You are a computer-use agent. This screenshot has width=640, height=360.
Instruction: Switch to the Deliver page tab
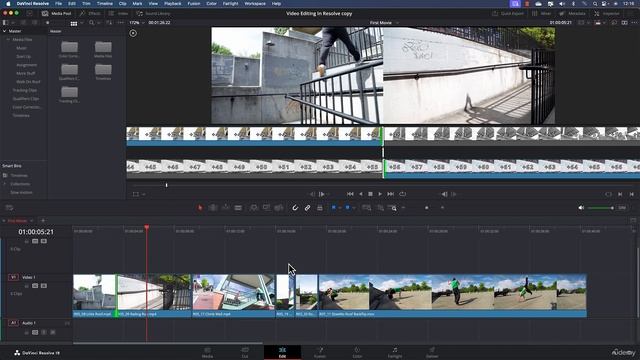point(432,353)
